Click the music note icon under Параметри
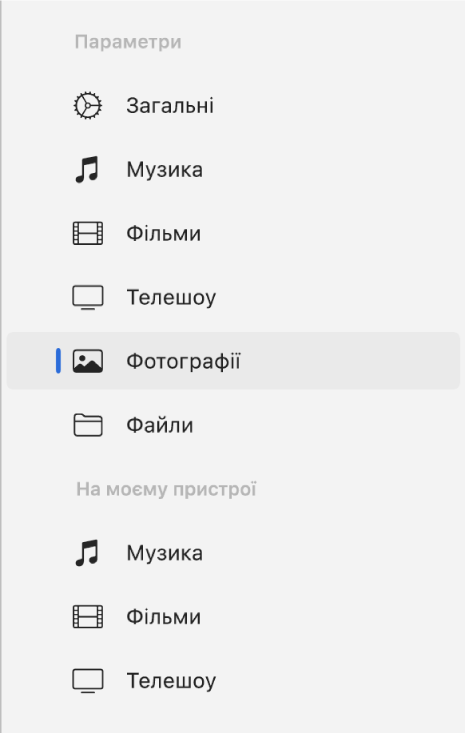Image resolution: width=466 pixels, height=734 pixels. pyautogui.click(x=87, y=169)
